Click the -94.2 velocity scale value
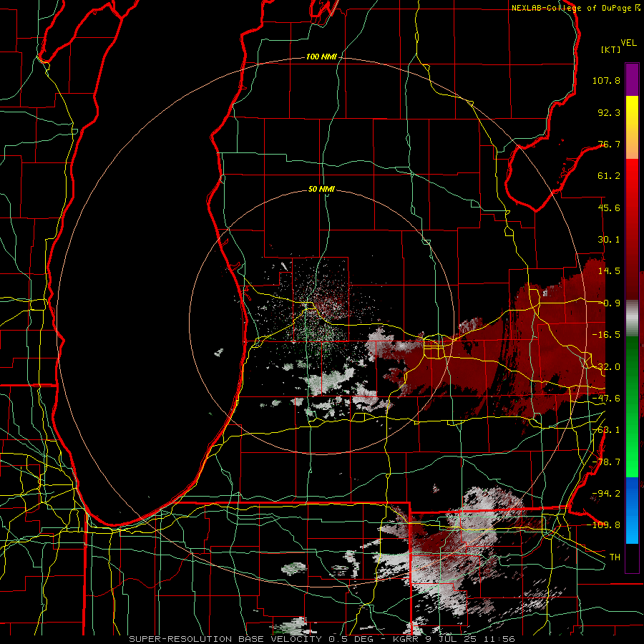The image size is (644, 644). [x=606, y=494]
